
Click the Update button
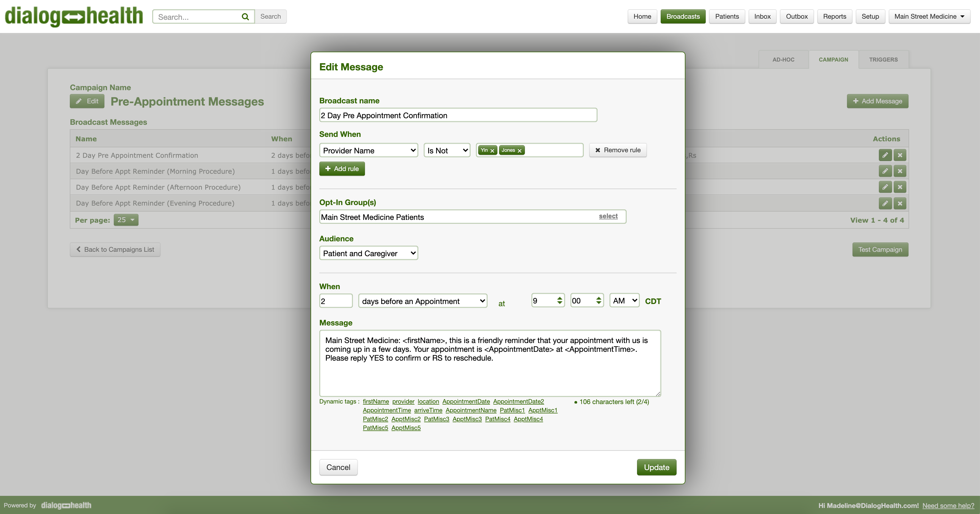tap(656, 467)
